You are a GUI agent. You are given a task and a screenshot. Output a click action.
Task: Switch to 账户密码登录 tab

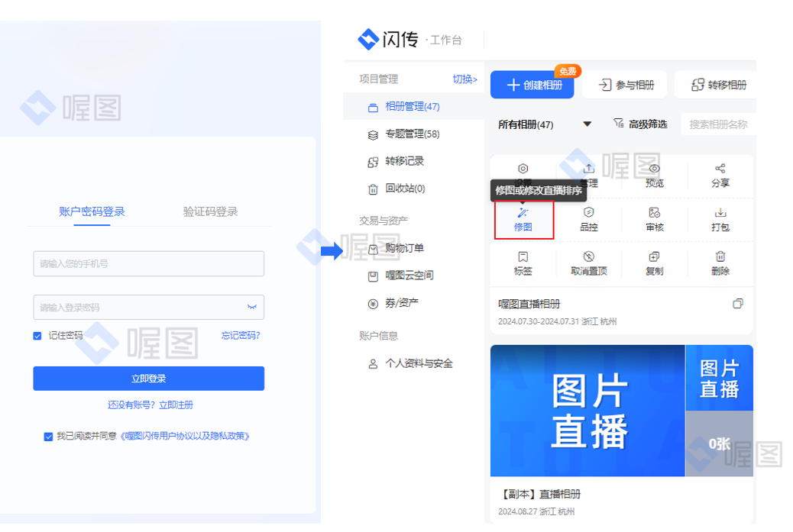92,211
